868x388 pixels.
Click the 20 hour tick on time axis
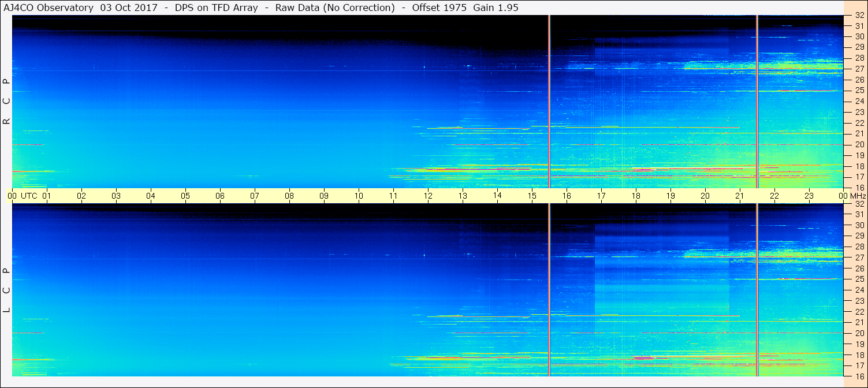point(705,196)
